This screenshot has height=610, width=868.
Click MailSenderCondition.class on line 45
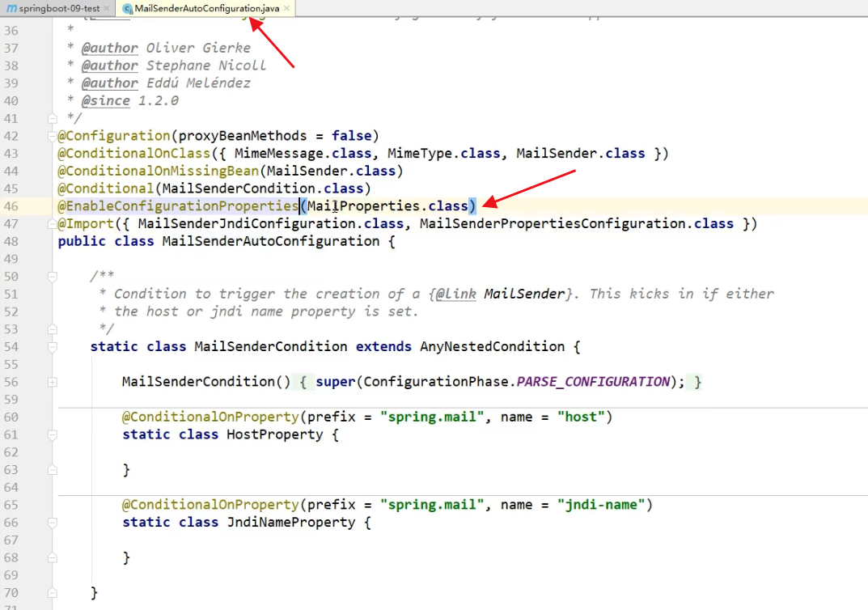click(262, 189)
